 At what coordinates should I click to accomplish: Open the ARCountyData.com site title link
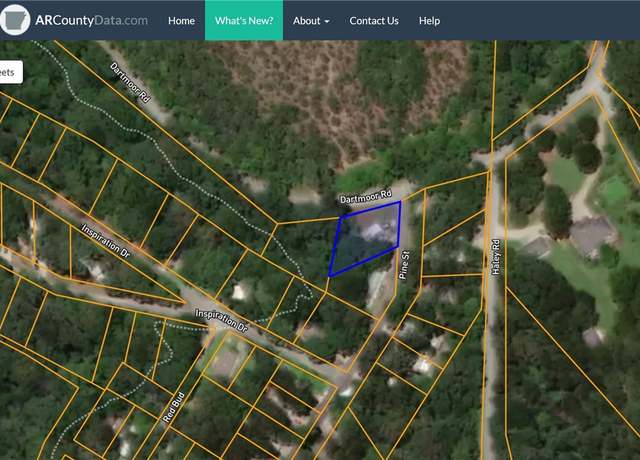coord(91,20)
